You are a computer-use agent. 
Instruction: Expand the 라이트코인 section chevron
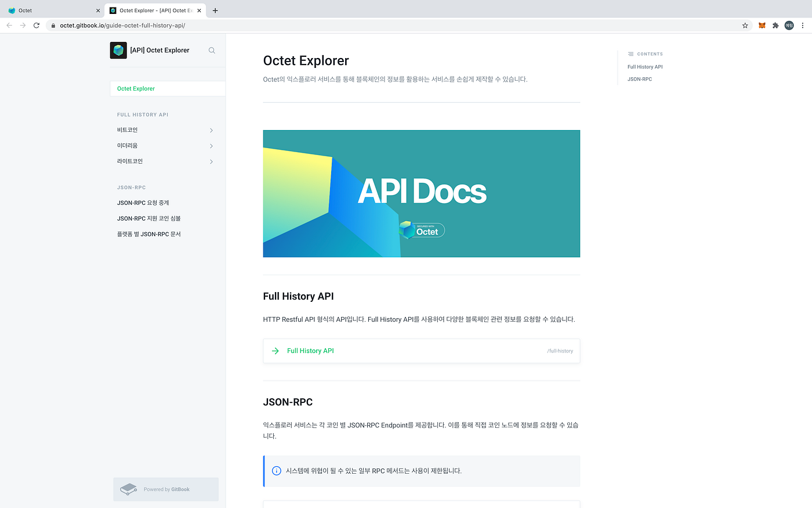(x=211, y=161)
